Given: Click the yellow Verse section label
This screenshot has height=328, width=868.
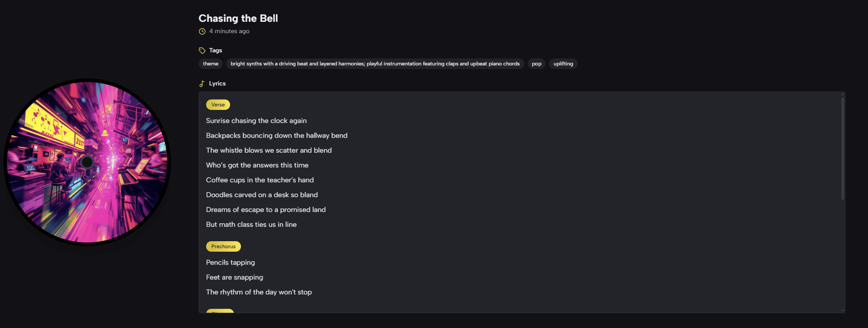Looking at the screenshot, I should [218, 105].
